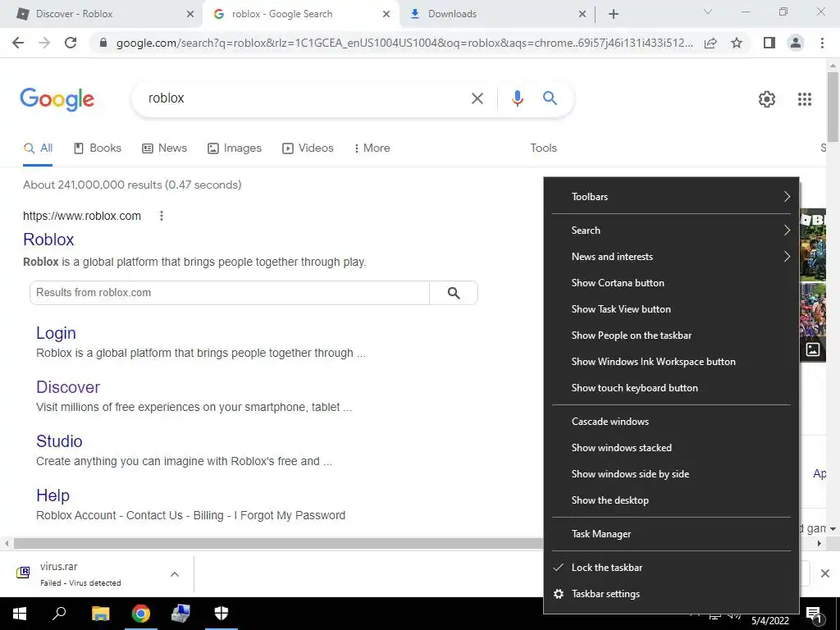This screenshot has height=630, width=840.
Task: Search within roblox.com using its magnifier button
Action: coord(453,293)
